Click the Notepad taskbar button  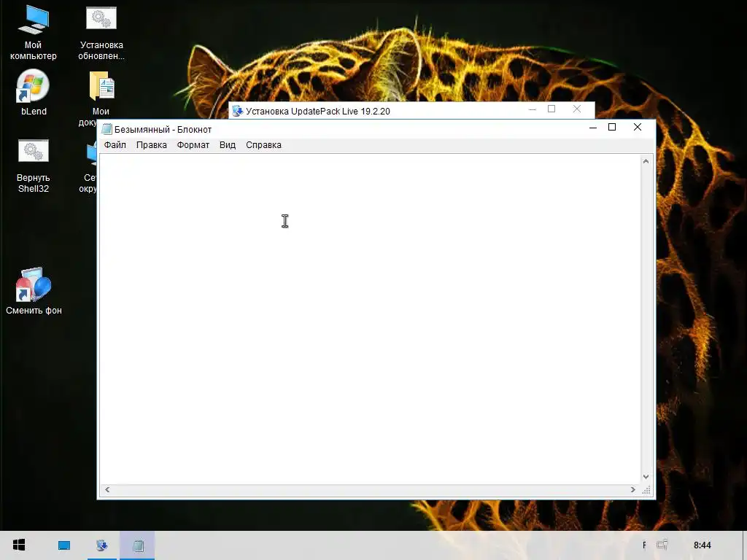138,545
